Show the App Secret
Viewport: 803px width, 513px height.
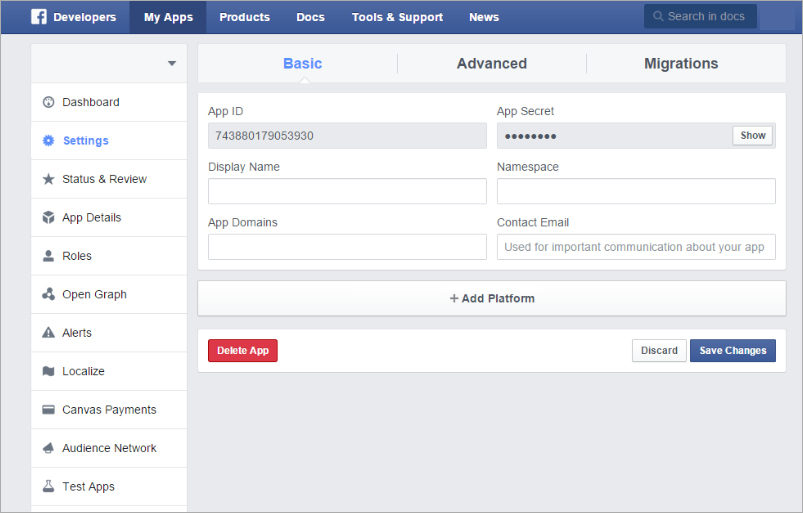click(752, 136)
